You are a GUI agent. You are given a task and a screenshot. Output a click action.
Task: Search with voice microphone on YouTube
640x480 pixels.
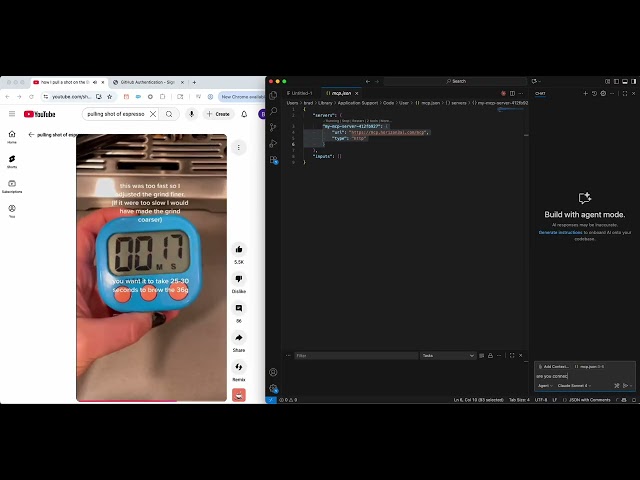pos(191,114)
